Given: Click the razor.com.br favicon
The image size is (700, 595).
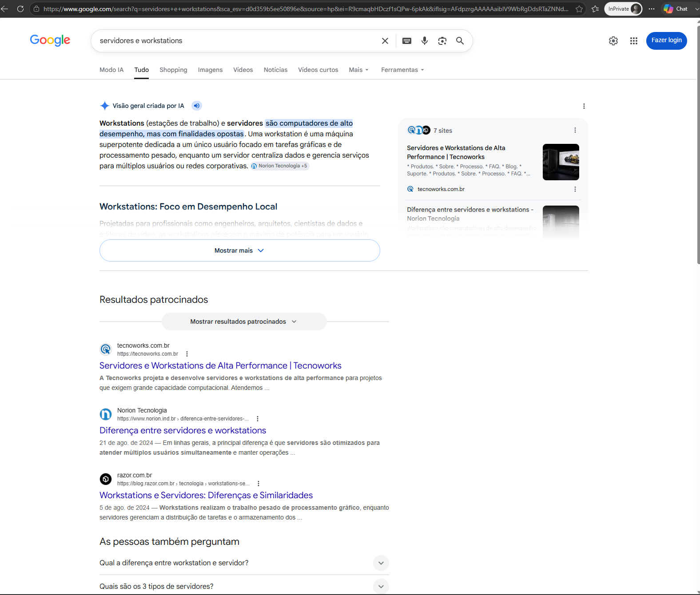Looking at the screenshot, I should coord(106,479).
